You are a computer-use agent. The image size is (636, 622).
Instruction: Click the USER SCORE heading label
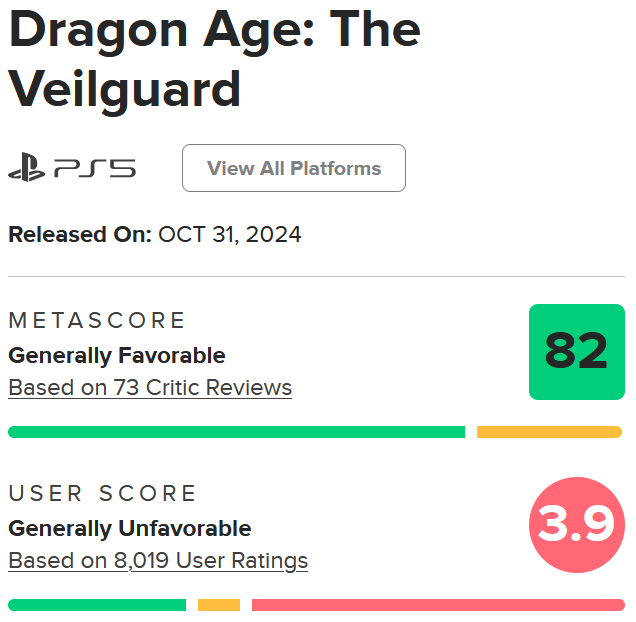tap(103, 493)
